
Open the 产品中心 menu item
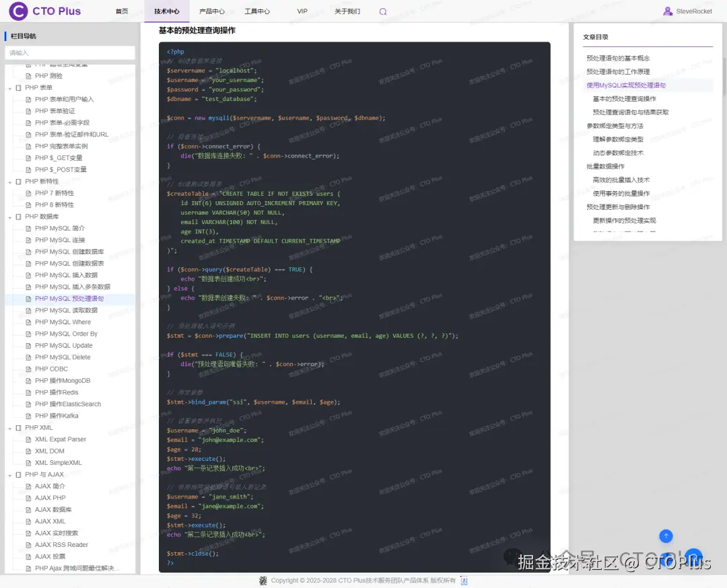(212, 11)
